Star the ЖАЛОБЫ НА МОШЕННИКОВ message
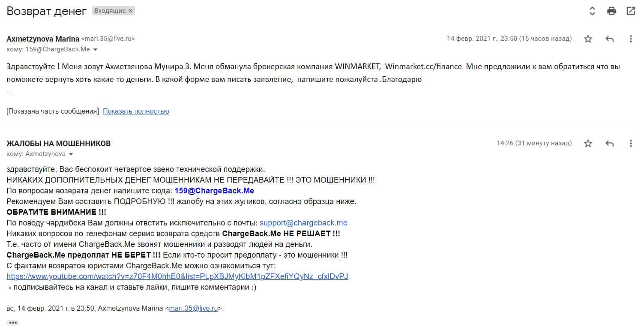The width and height of the screenshot is (644, 333). click(x=588, y=144)
